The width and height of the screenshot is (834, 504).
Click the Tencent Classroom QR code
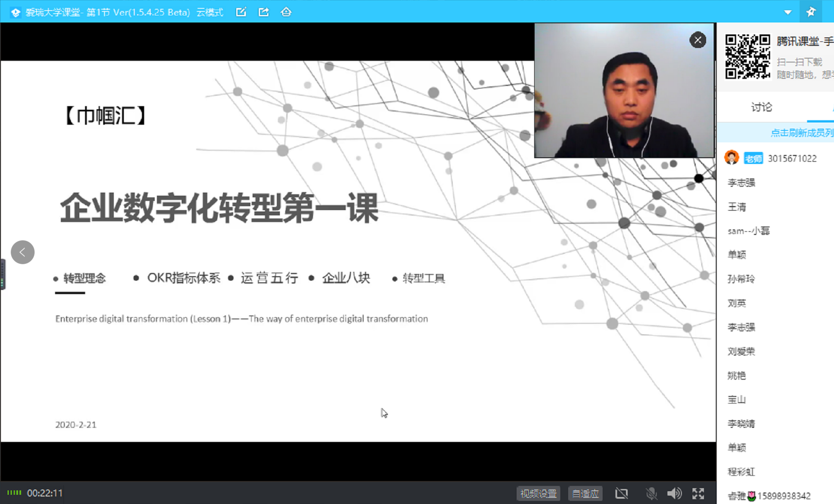point(748,56)
